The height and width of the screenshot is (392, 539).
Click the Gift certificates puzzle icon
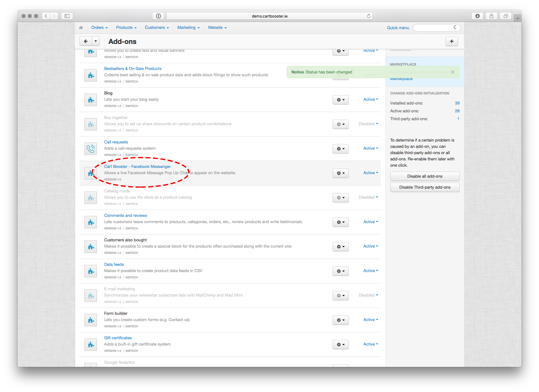point(91,345)
